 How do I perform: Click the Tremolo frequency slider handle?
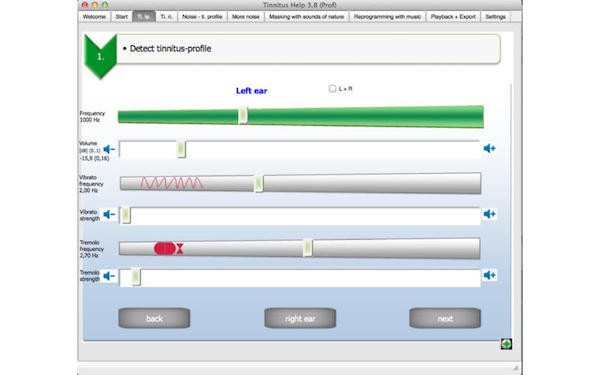pos(307,248)
